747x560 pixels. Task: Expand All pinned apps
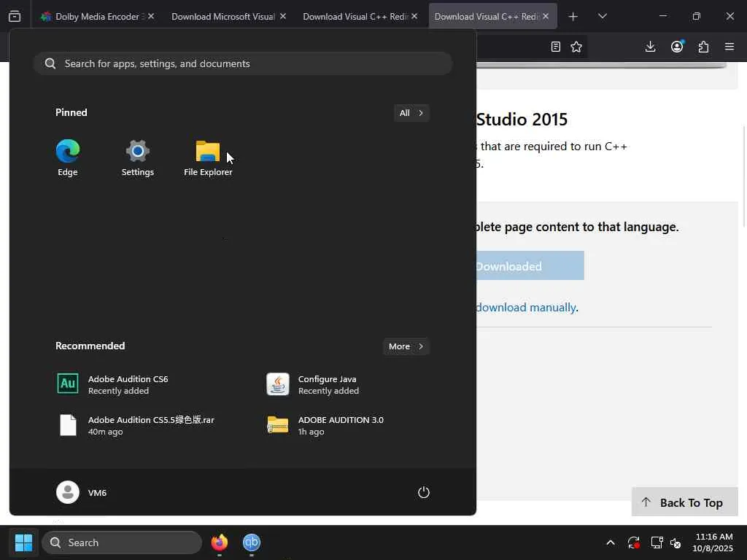tap(411, 113)
